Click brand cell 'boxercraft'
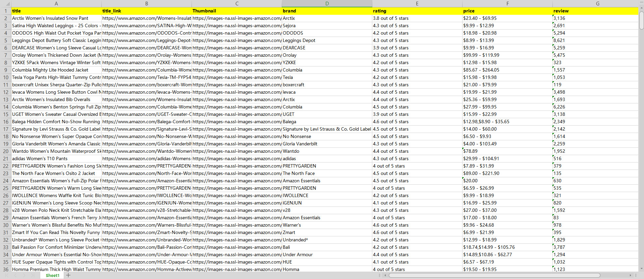The image size is (644, 279). pyautogui.click(x=327, y=85)
